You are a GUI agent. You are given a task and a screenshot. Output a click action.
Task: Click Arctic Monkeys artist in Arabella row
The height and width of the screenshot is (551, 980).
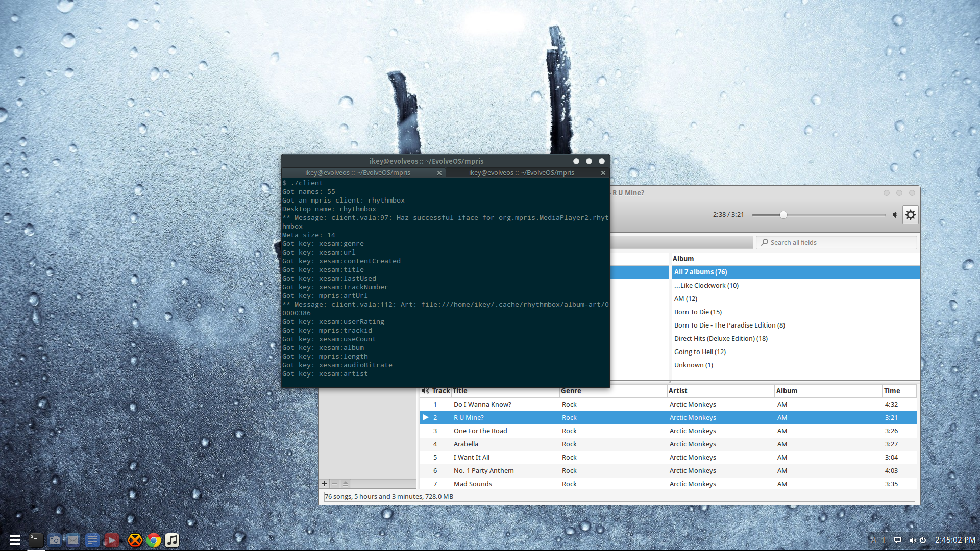pyautogui.click(x=693, y=444)
